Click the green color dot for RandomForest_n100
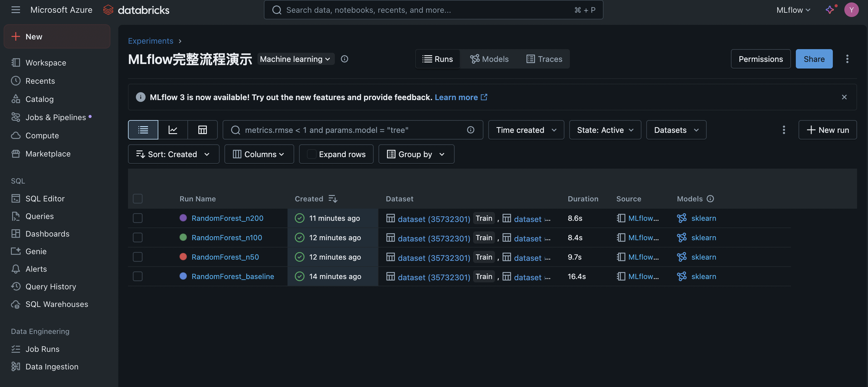868x387 pixels. tap(183, 238)
